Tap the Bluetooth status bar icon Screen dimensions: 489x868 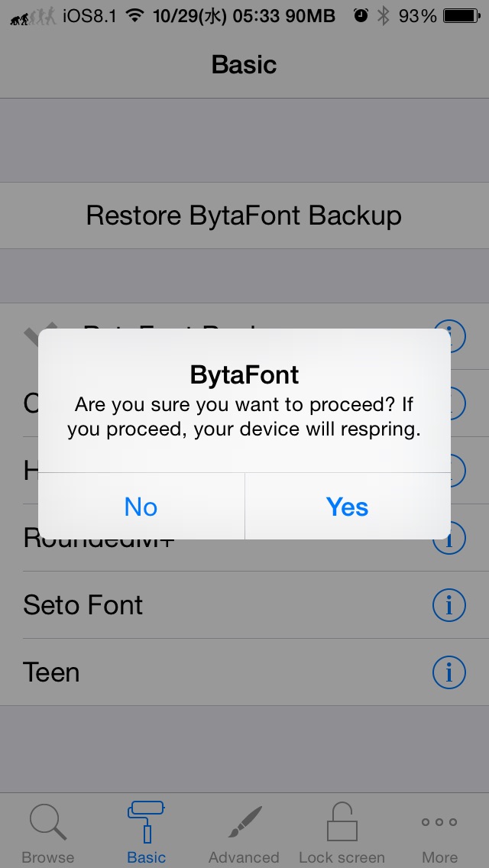(x=384, y=15)
